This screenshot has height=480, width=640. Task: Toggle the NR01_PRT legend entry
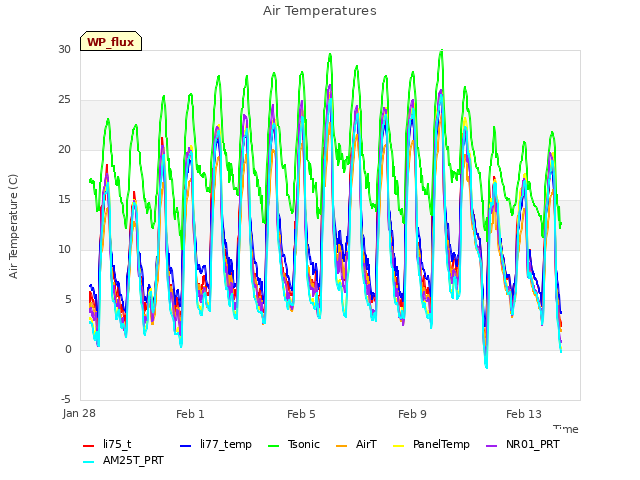pyautogui.click(x=522, y=444)
